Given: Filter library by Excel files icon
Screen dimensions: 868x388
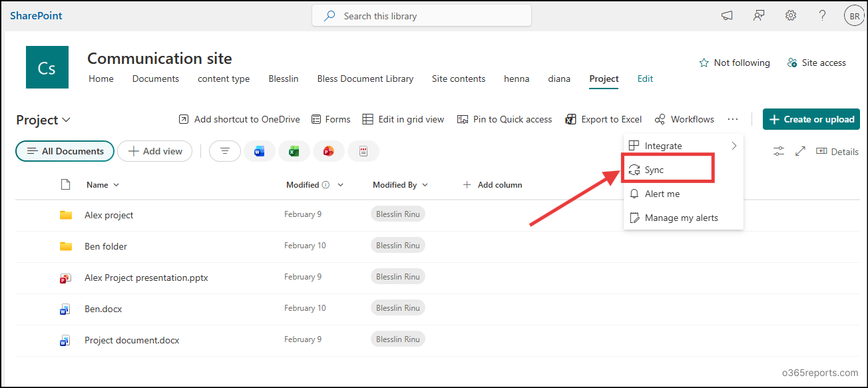Looking at the screenshot, I should tap(294, 151).
